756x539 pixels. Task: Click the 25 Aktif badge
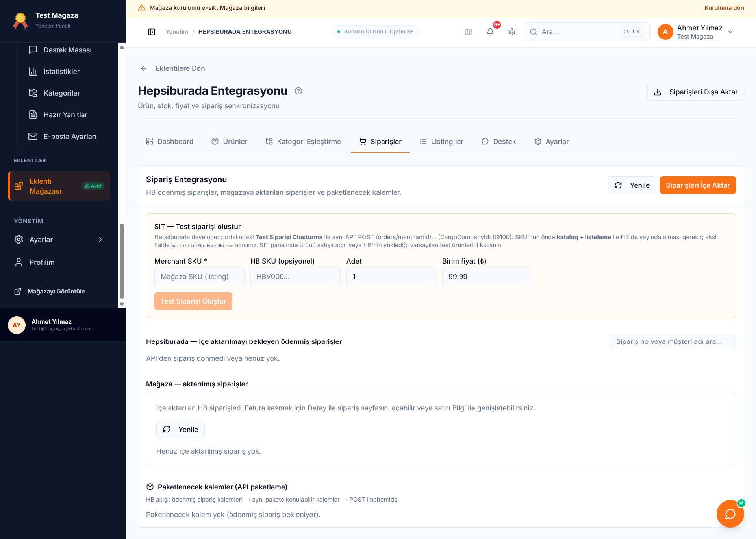(x=93, y=186)
